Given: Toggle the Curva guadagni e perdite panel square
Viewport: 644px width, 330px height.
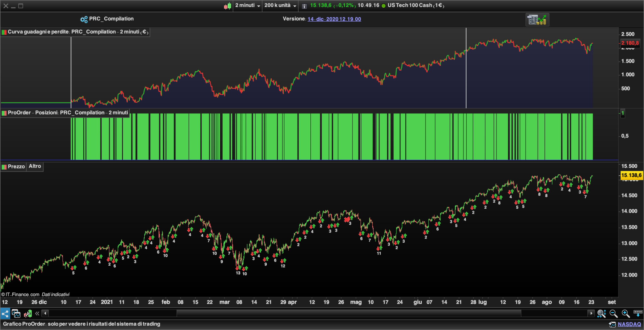Looking at the screenshot, I should pyautogui.click(x=4, y=32).
